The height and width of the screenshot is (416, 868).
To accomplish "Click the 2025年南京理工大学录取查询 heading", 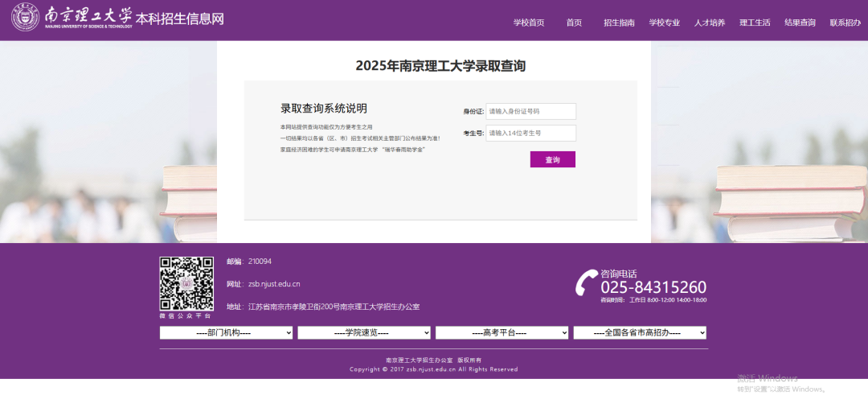I will (440, 66).
